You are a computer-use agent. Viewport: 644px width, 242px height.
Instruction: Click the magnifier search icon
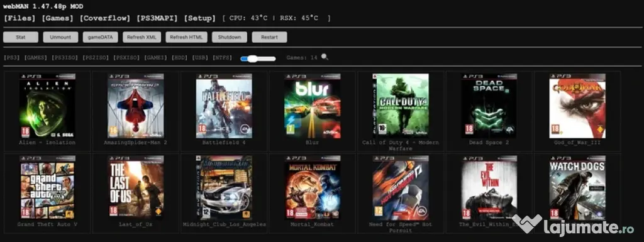[x=325, y=57]
